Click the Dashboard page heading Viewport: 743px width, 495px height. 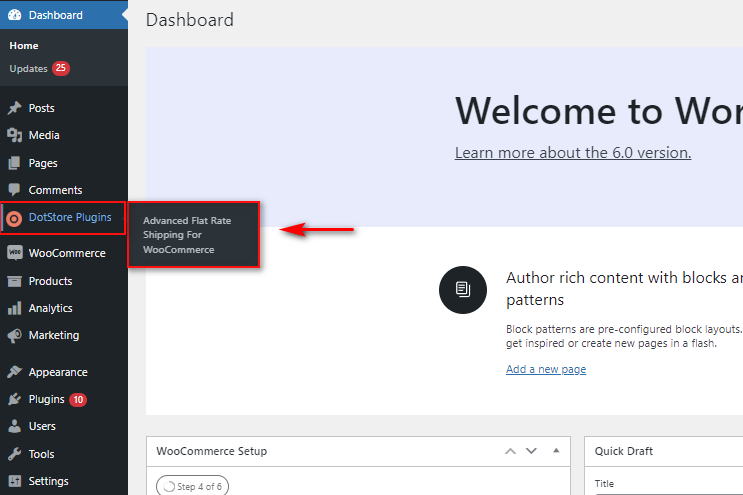[190, 20]
